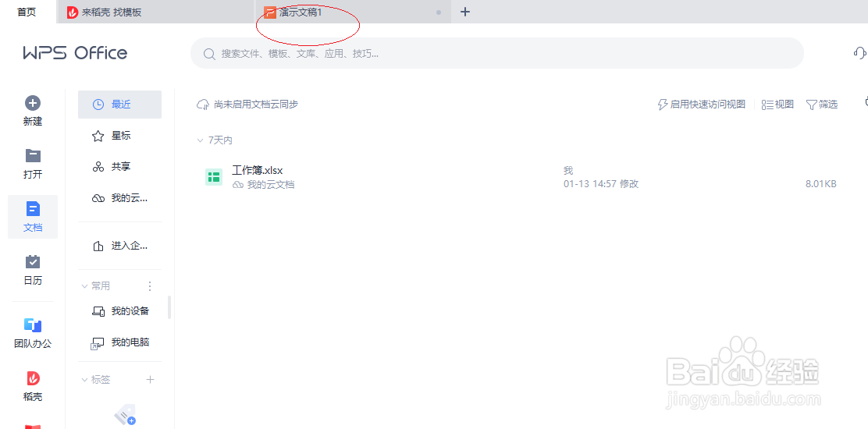Image resolution: width=868 pixels, height=429 pixels.
Task: Click the sidebar vertical scrollbar
Action: [169, 307]
